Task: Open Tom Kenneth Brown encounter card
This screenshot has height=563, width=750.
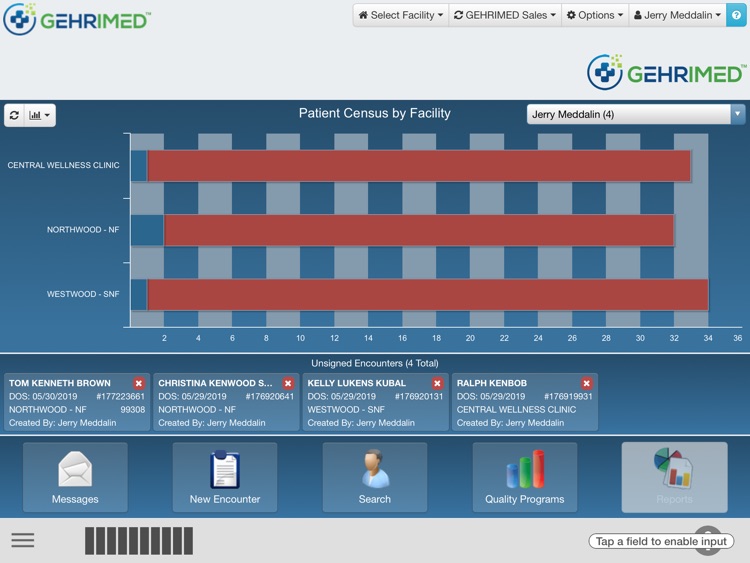Action: click(x=77, y=402)
